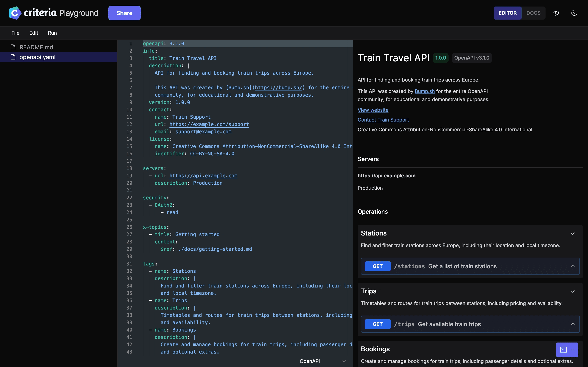Screen dimensions: 588x367
Task: Click the file icon beside README.md
Action: [13, 47]
